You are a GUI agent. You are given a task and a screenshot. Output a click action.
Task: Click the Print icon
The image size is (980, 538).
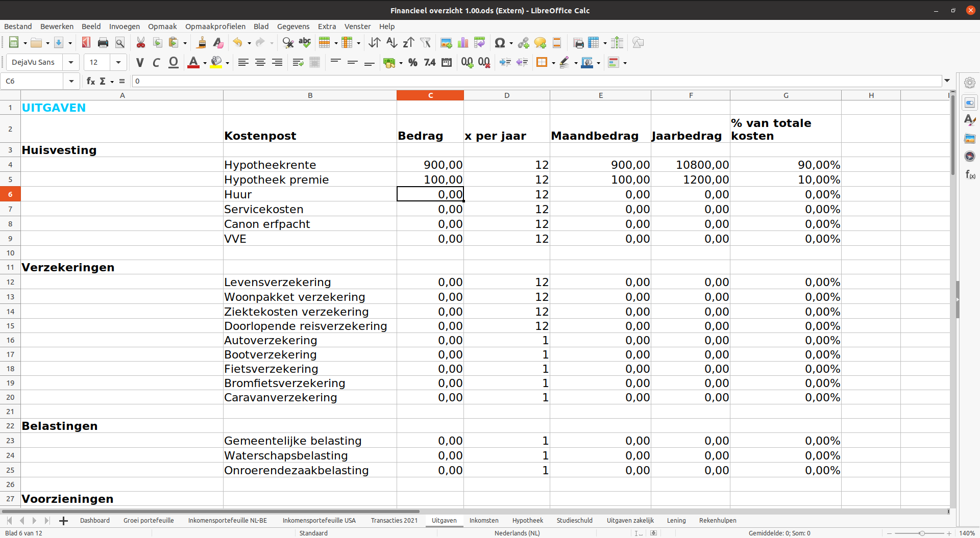pyautogui.click(x=103, y=43)
